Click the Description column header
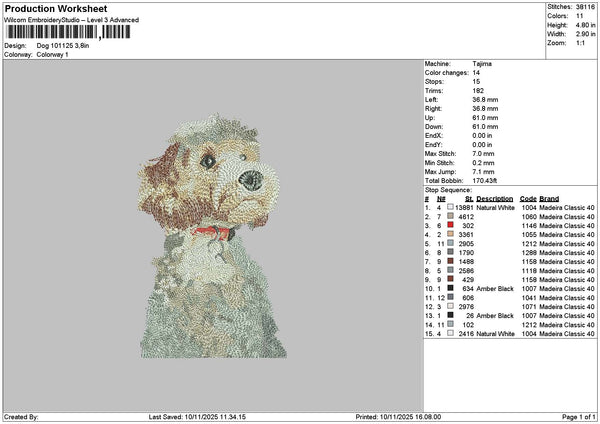This screenshot has height=424, width=600. point(494,199)
